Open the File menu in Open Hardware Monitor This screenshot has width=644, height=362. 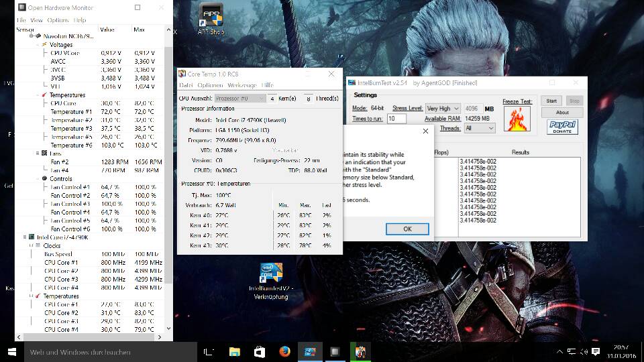click(21, 20)
